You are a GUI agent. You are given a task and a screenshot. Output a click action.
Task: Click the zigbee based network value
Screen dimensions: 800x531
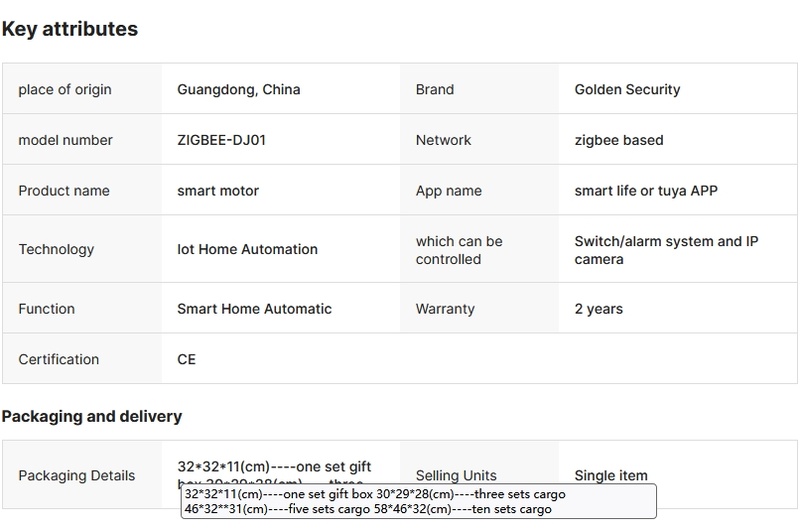tap(618, 140)
